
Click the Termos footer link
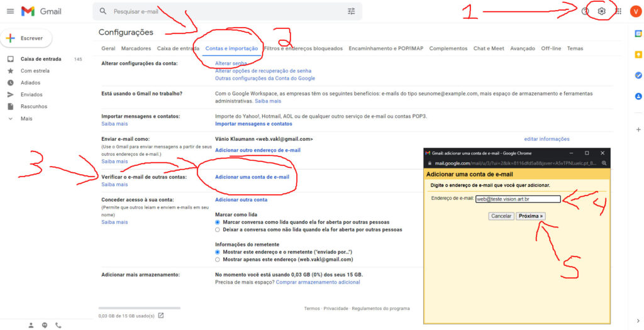312,309
